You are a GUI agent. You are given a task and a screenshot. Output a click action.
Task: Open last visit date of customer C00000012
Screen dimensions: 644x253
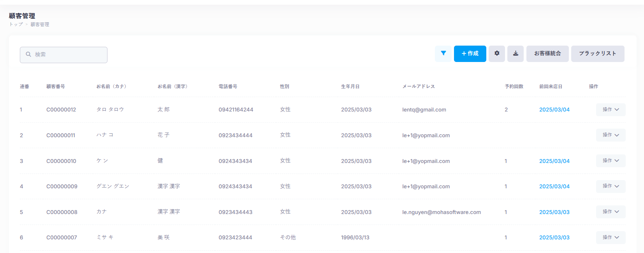(554, 110)
